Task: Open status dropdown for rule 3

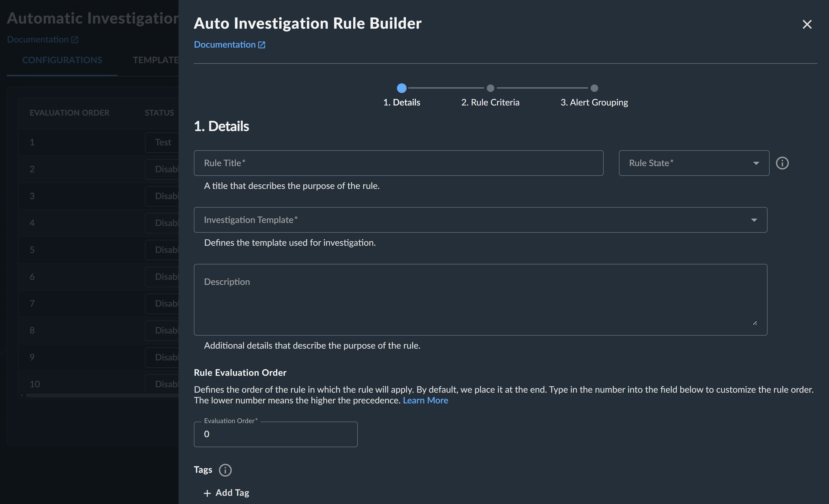Action: tap(162, 196)
